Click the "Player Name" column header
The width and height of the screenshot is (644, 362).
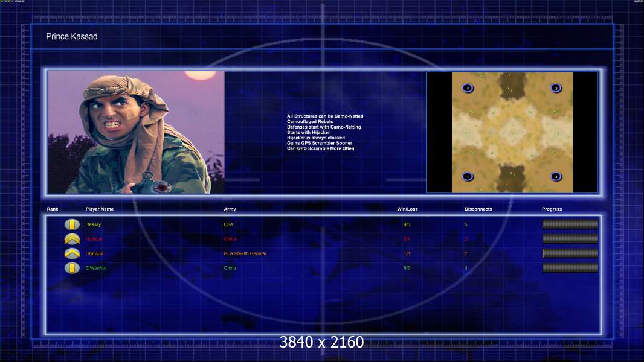100,209
